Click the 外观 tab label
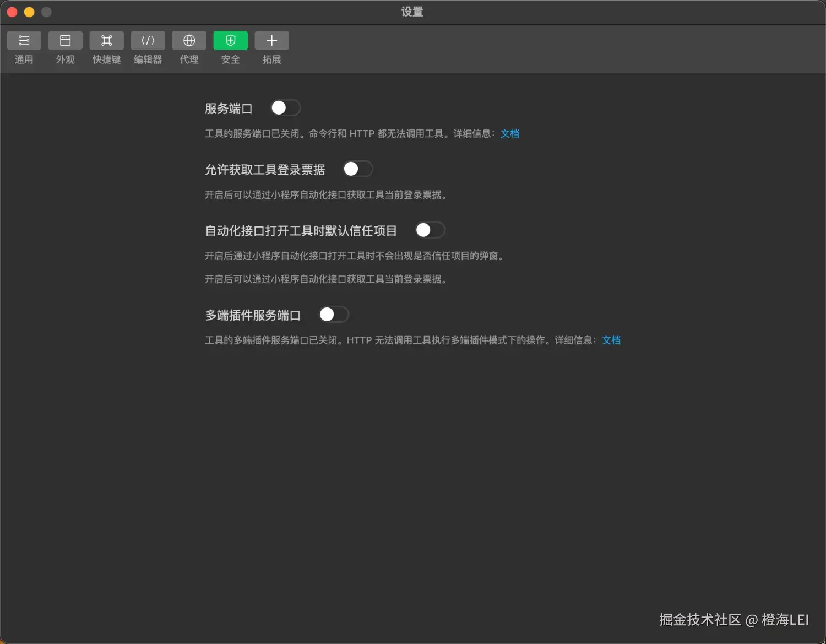Screen dimensions: 826x644 pyautogui.click(x=65, y=59)
